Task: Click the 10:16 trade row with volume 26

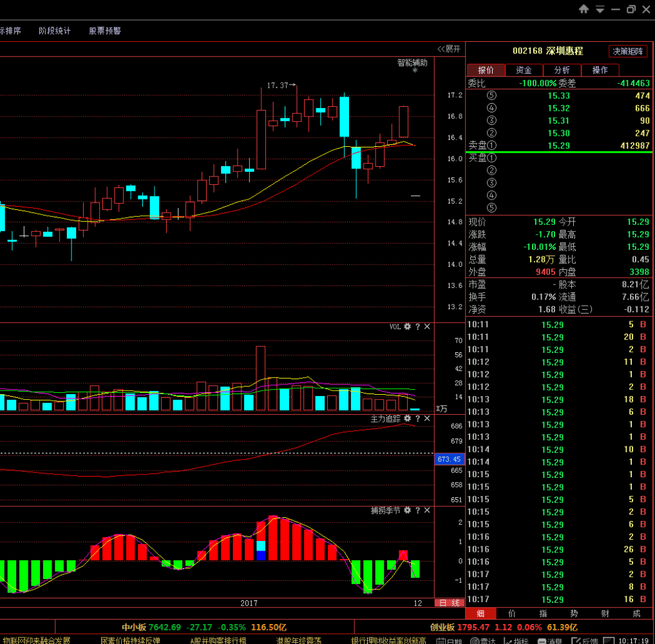Action: pyautogui.click(x=559, y=549)
